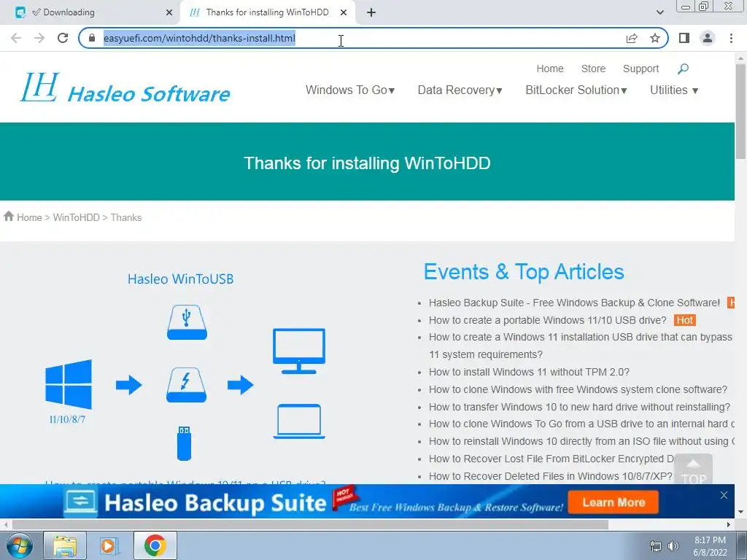This screenshot has width=747, height=560.
Task: Click the Hasleo Backup Suite banner icon
Action: point(80,502)
